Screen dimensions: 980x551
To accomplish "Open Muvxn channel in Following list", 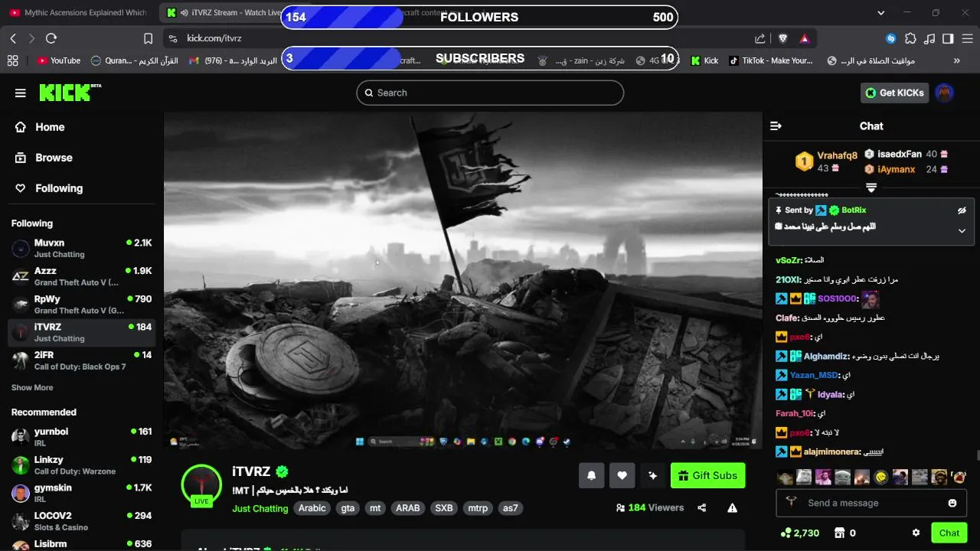I will (82, 248).
